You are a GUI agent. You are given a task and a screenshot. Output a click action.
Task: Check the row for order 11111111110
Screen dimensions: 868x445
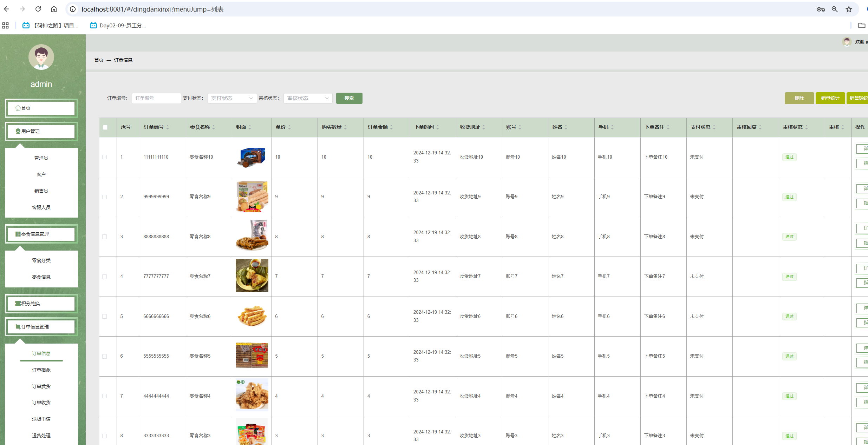(105, 157)
